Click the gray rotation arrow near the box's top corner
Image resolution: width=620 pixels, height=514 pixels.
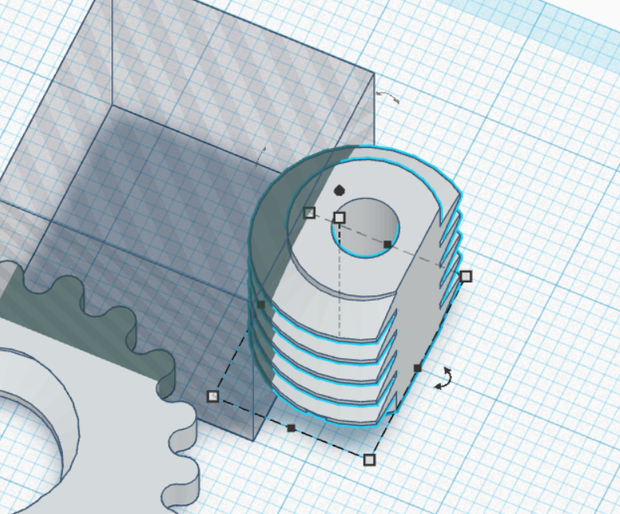tap(388, 97)
